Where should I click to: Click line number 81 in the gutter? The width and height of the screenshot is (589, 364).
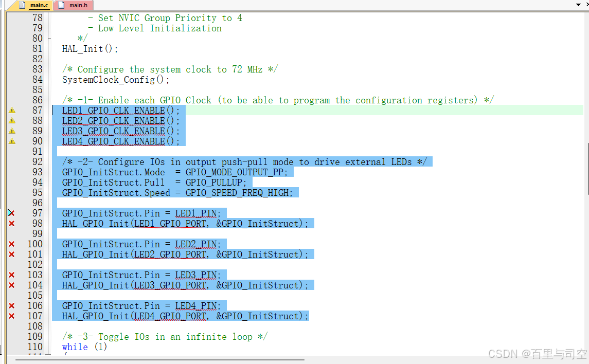37,49
